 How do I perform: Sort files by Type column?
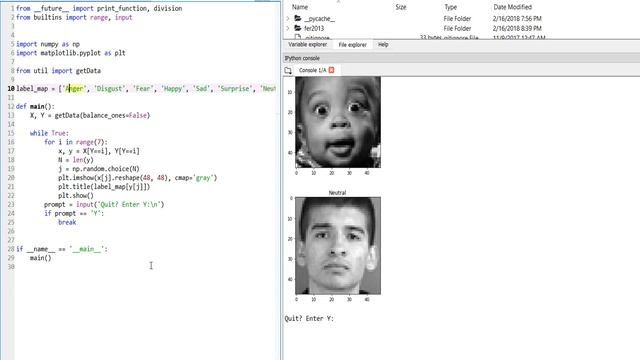click(451, 7)
